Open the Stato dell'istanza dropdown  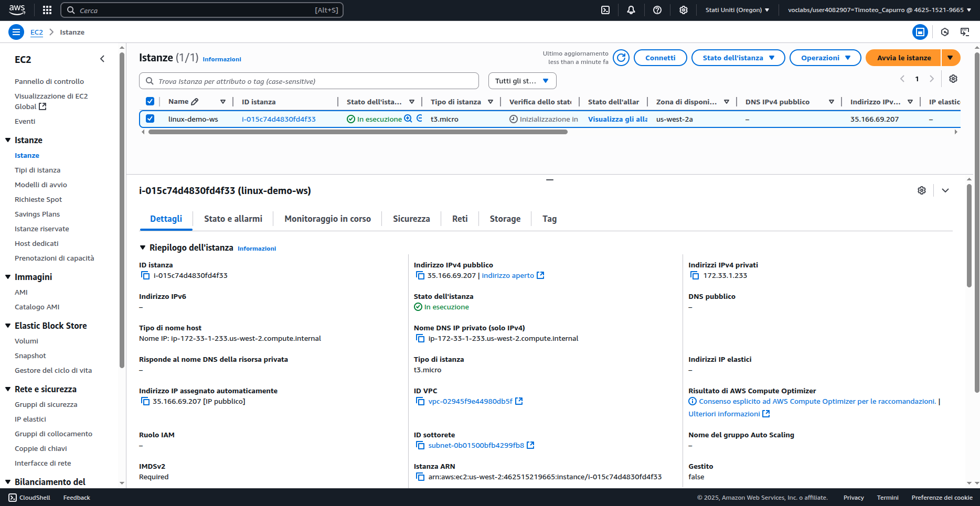pos(738,58)
